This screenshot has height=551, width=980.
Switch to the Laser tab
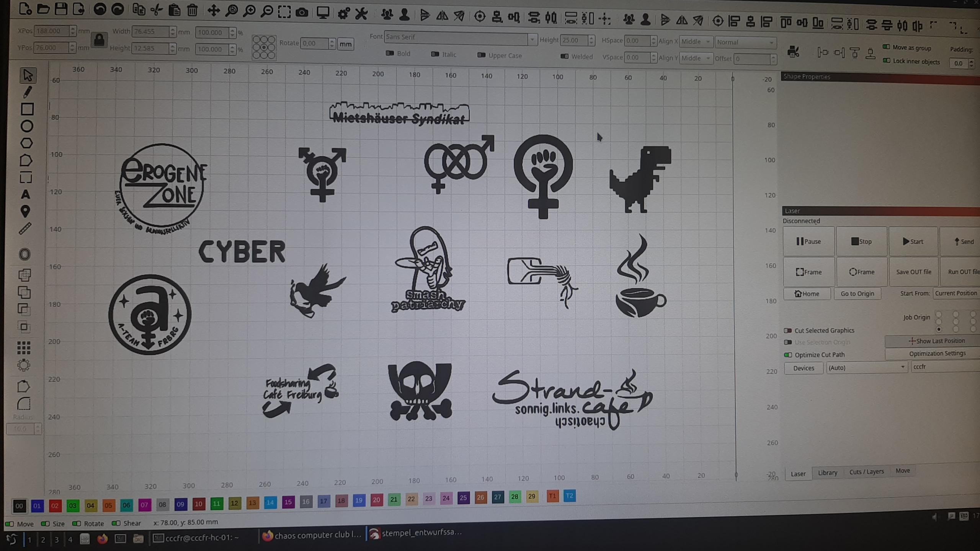pos(798,474)
